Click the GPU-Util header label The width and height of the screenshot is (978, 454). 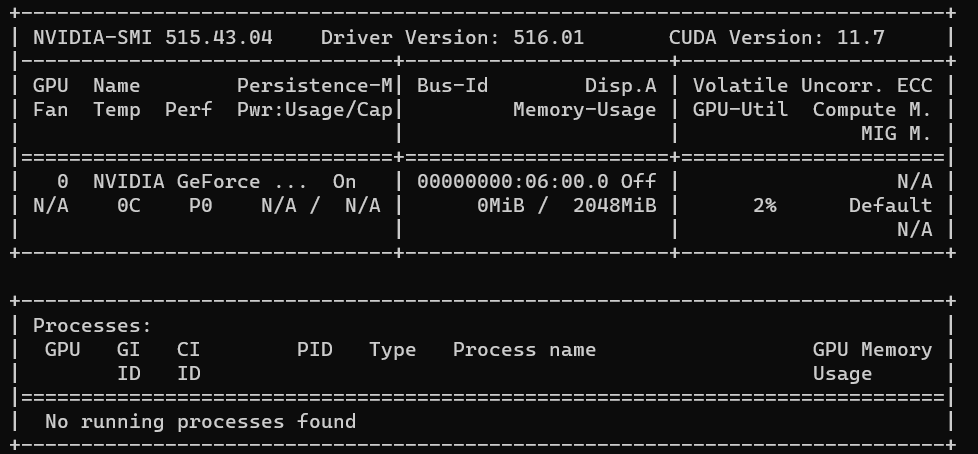pyautogui.click(x=740, y=110)
